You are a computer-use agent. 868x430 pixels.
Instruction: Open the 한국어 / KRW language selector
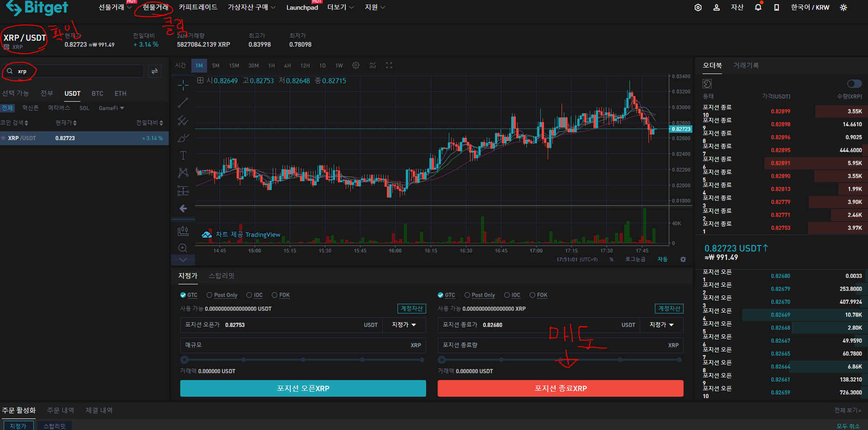click(x=810, y=7)
